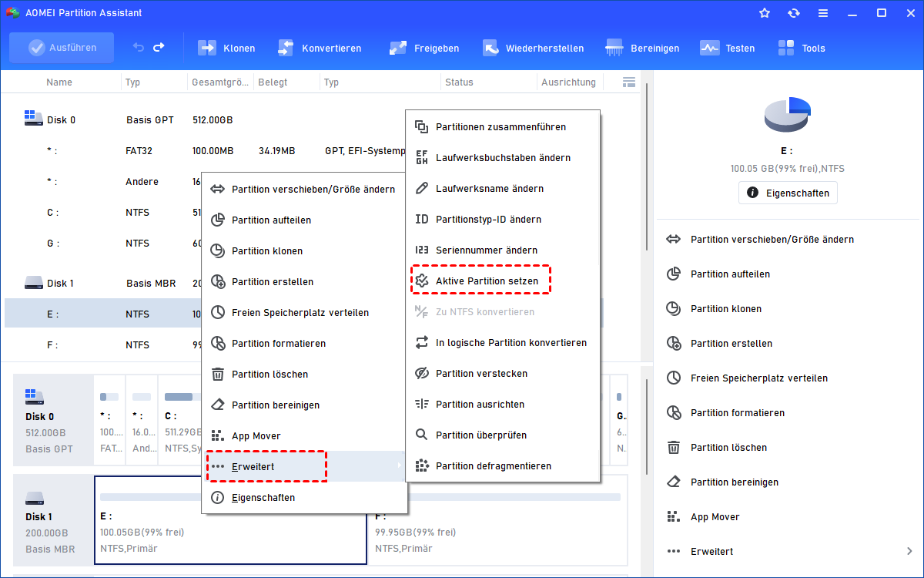The width and height of the screenshot is (924, 578).
Task: Choose Laufwerksbuchstaben ändern in submenu
Action: 503,158
